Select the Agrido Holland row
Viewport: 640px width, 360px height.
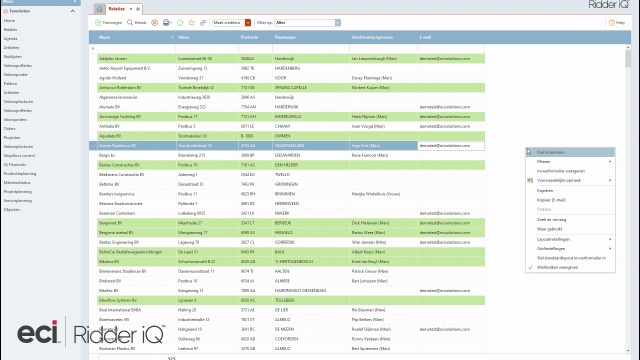coord(287,78)
